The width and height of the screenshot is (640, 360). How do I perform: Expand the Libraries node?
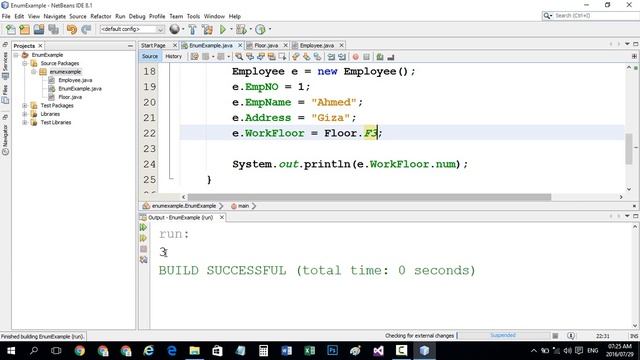[x=24, y=114]
